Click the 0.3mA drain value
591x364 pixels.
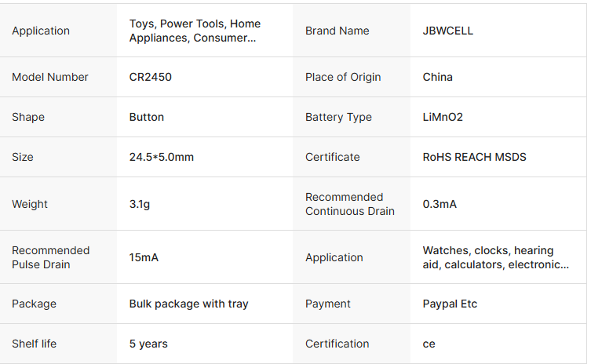tap(440, 204)
